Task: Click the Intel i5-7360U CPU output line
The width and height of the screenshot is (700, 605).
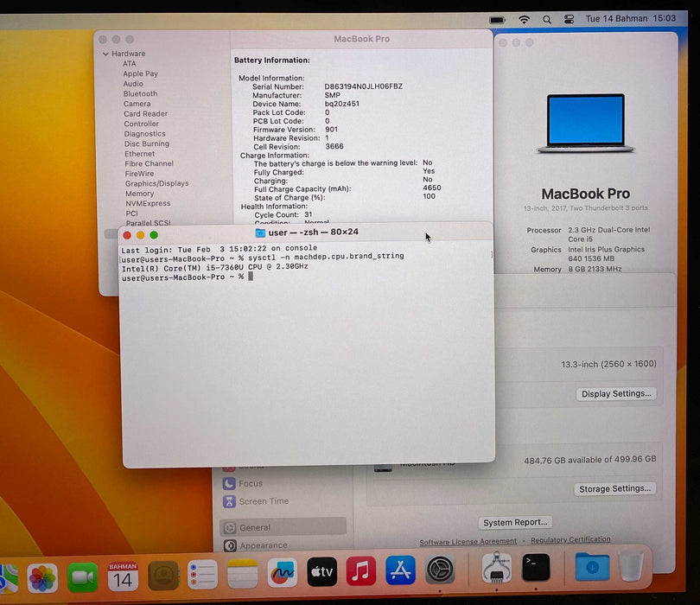Action: 214,267
